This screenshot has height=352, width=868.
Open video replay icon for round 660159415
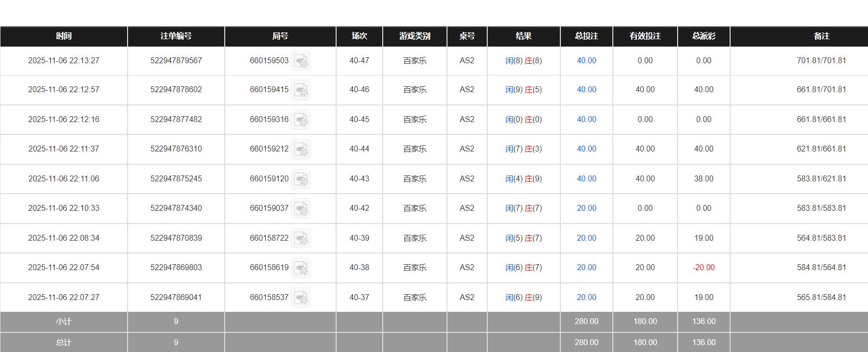tap(301, 90)
